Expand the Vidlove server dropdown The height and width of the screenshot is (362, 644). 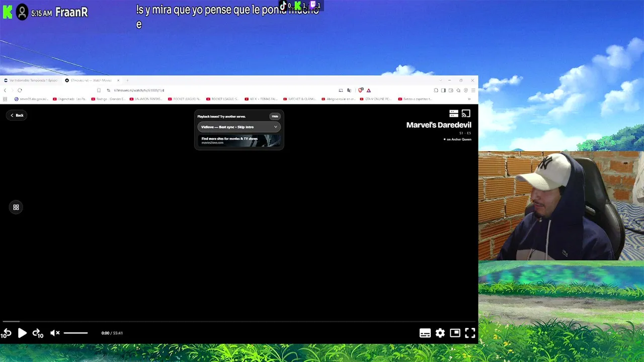(239, 127)
